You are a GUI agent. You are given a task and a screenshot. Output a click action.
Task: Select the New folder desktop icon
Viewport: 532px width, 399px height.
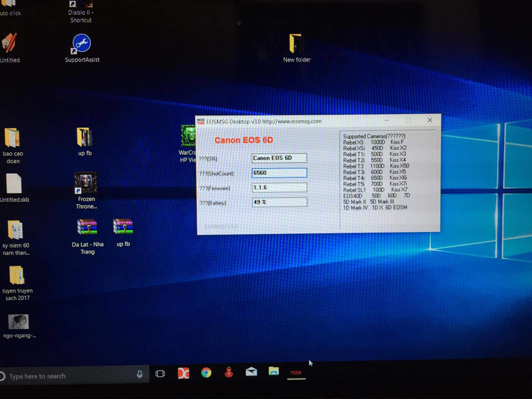click(x=296, y=44)
